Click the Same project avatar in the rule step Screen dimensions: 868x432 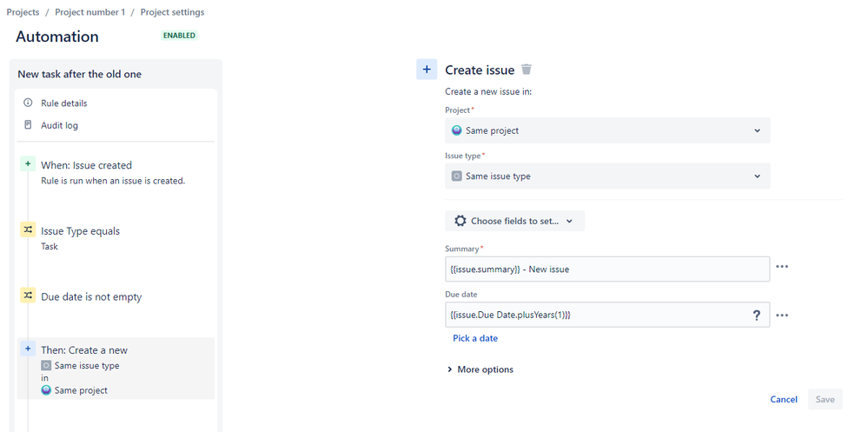click(x=47, y=390)
